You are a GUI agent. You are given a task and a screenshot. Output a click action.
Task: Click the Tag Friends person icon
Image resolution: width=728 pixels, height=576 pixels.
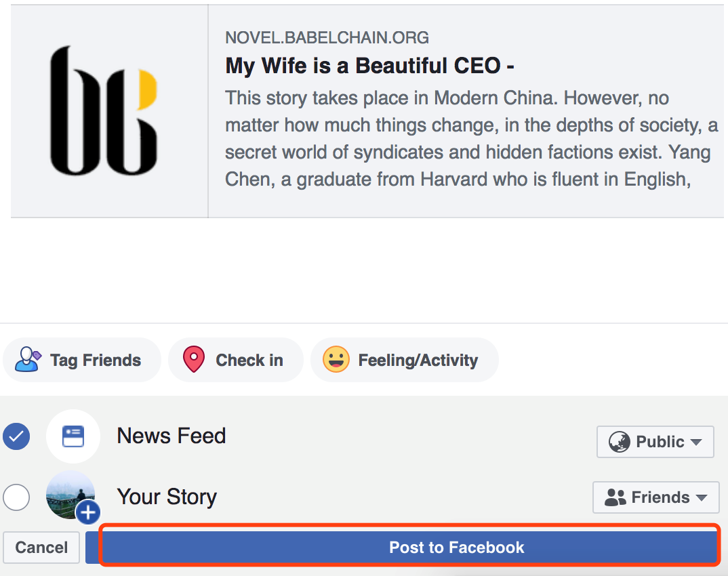(28, 360)
